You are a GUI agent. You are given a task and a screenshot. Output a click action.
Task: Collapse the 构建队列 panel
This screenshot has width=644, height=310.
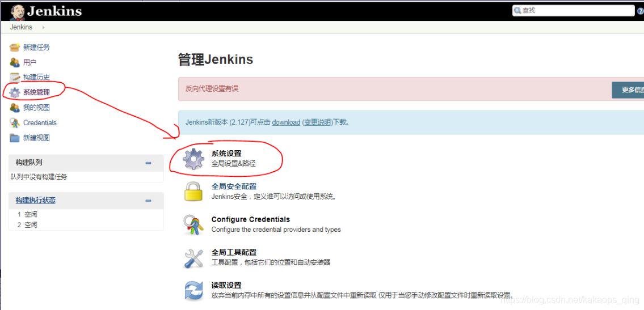coord(148,163)
